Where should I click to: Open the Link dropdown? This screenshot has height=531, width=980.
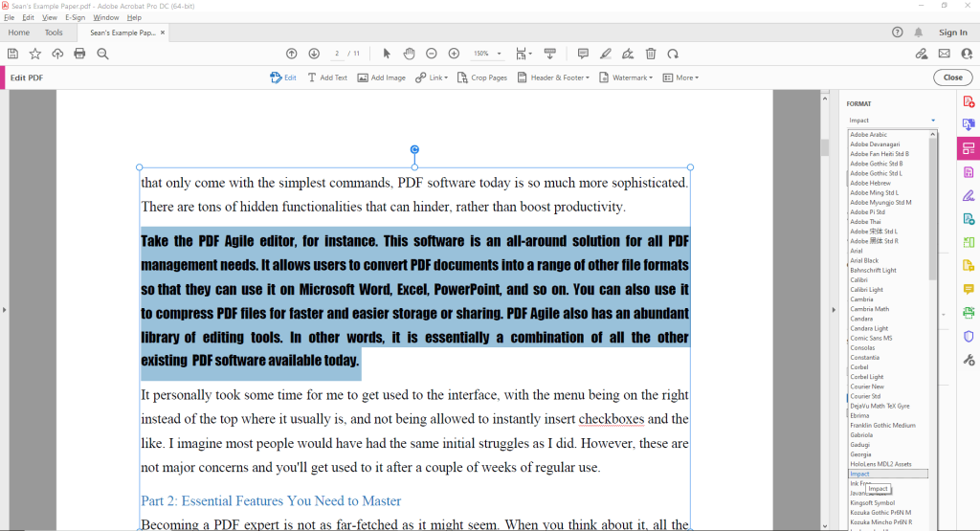tap(432, 77)
